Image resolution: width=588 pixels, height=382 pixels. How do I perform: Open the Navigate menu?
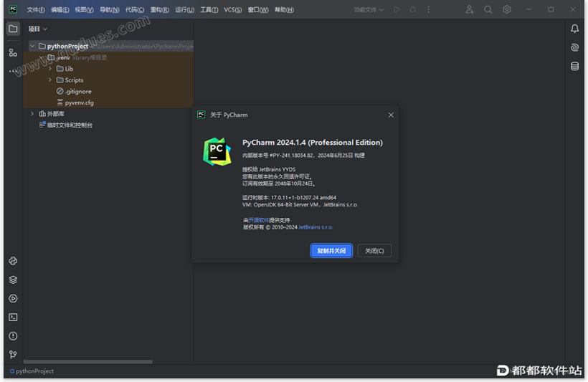pos(110,10)
